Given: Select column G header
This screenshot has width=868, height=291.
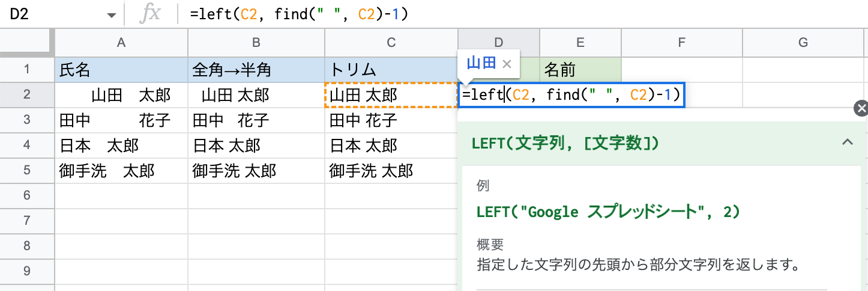Looking at the screenshot, I should coord(804,42).
